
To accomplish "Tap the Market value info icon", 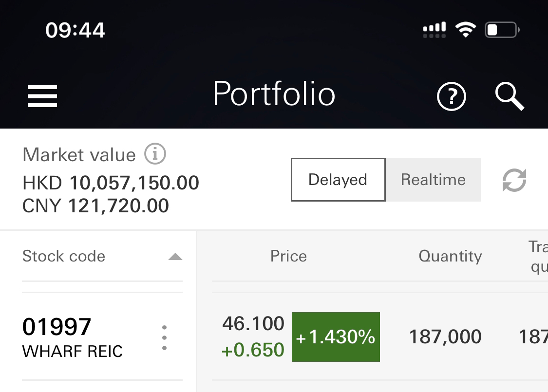I will point(155,154).
